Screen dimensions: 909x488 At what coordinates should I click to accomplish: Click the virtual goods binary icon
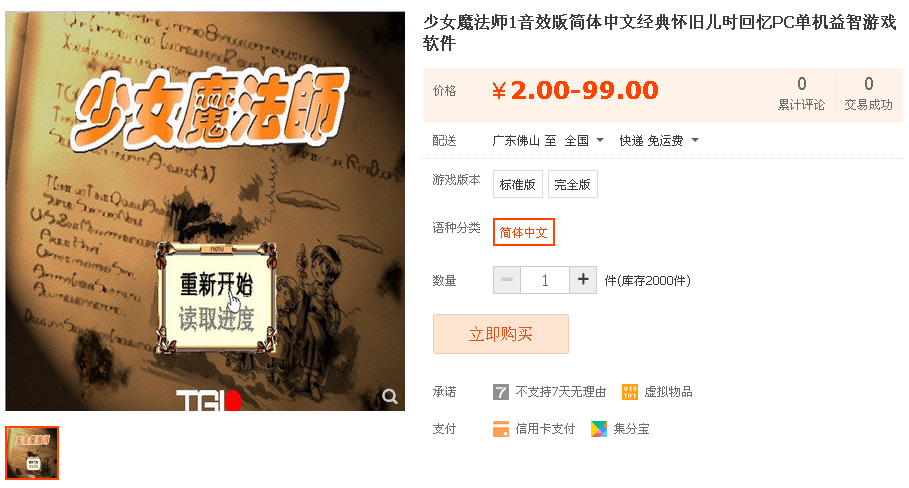(630, 392)
